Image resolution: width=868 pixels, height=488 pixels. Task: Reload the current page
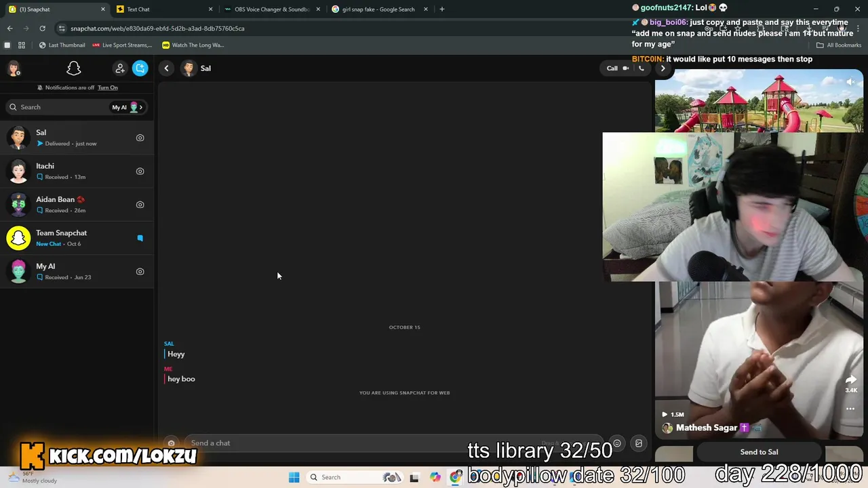click(x=42, y=28)
